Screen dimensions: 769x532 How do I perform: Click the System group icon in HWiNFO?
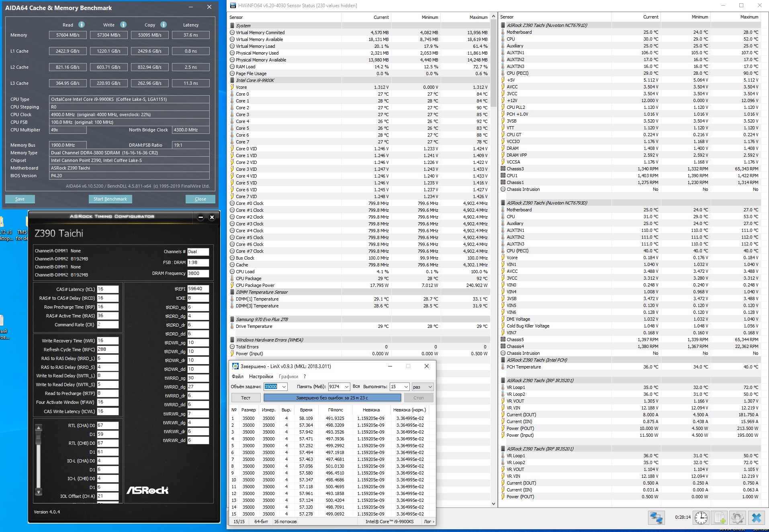click(x=232, y=25)
